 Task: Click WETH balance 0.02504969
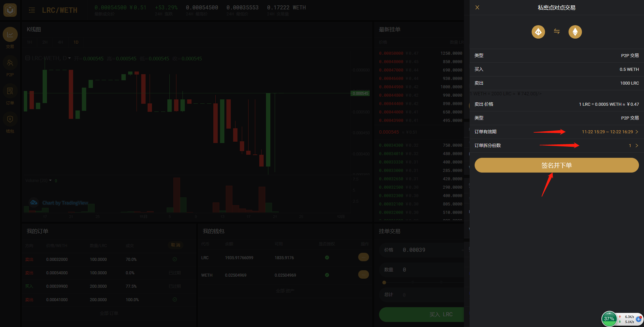pos(236,275)
